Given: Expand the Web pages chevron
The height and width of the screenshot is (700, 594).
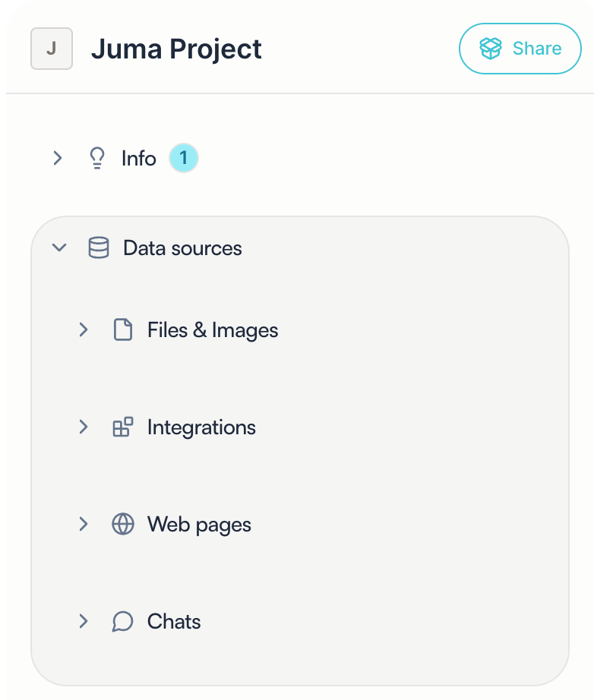Looking at the screenshot, I should [x=84, y=525].
